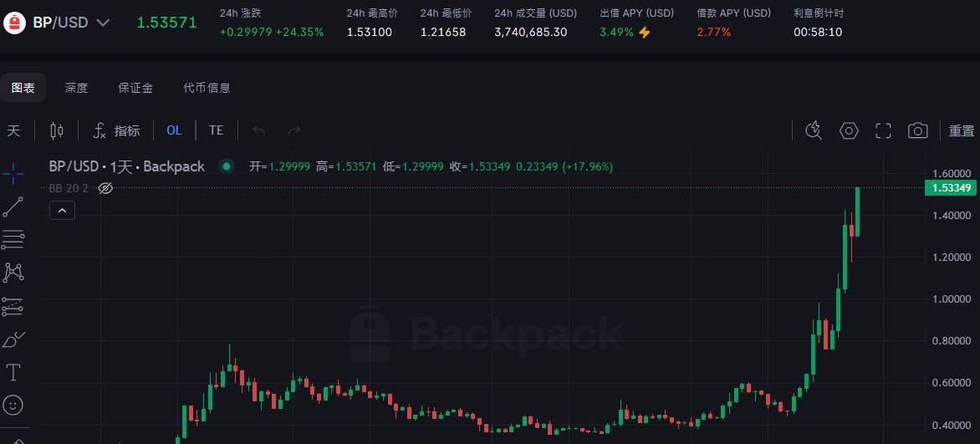Switch to the 保证金 margin tab

point(135,88)
